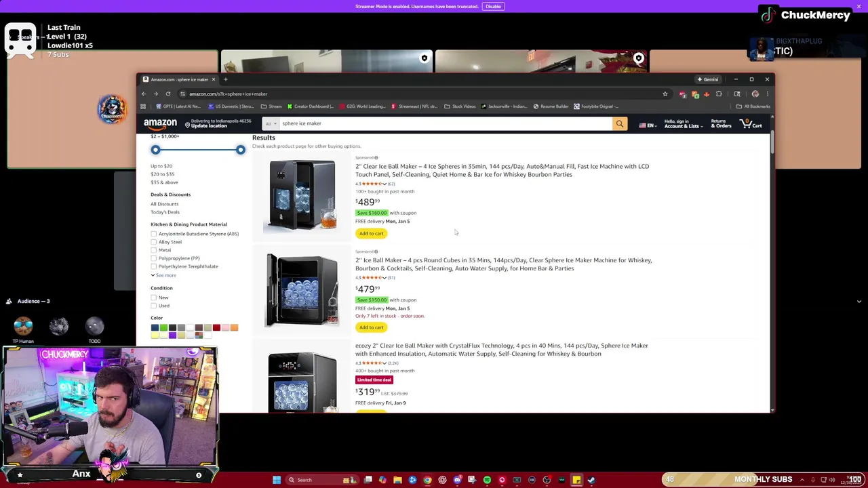The image size is (868, 488).
Task: Expand See more under product material
Action: pos(163,275)
